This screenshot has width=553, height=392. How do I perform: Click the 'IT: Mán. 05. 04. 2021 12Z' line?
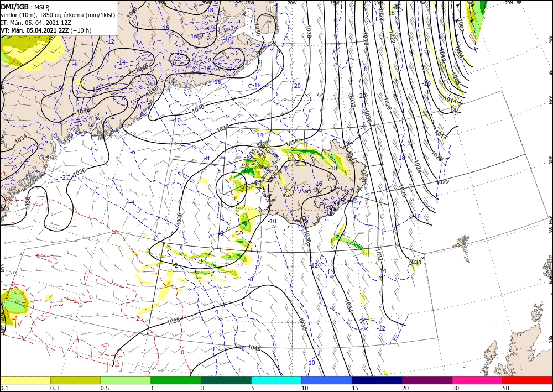point(36,23)
